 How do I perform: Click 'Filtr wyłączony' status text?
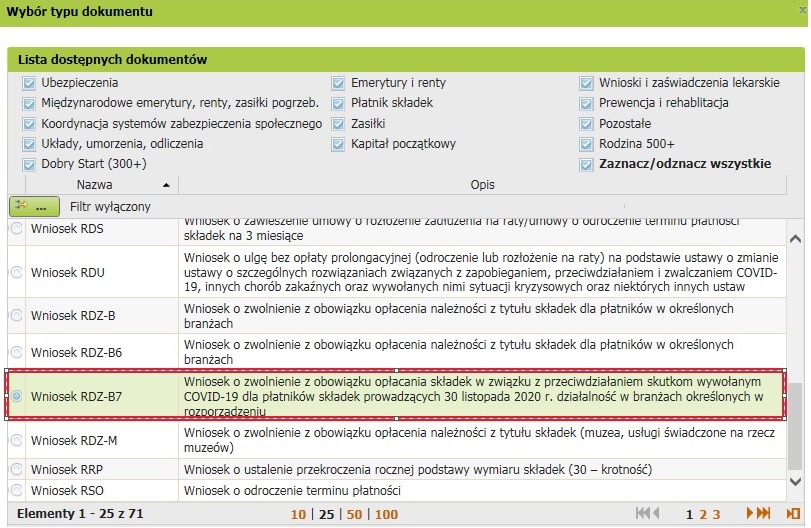110,207
